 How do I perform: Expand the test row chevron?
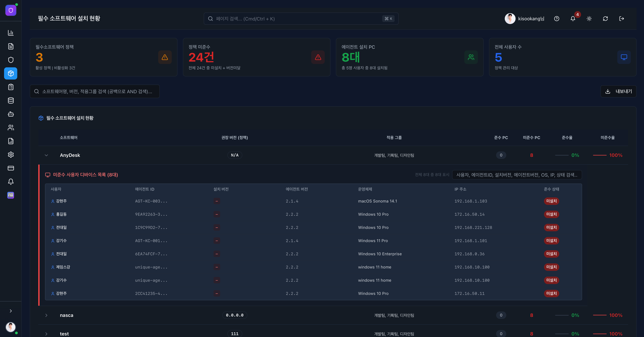[46, 334]
